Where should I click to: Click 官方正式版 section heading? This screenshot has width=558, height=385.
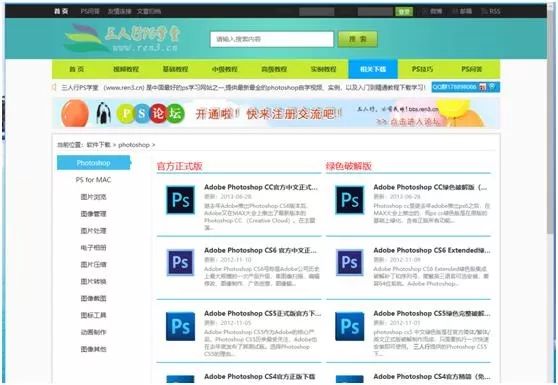tap(179, 166)
